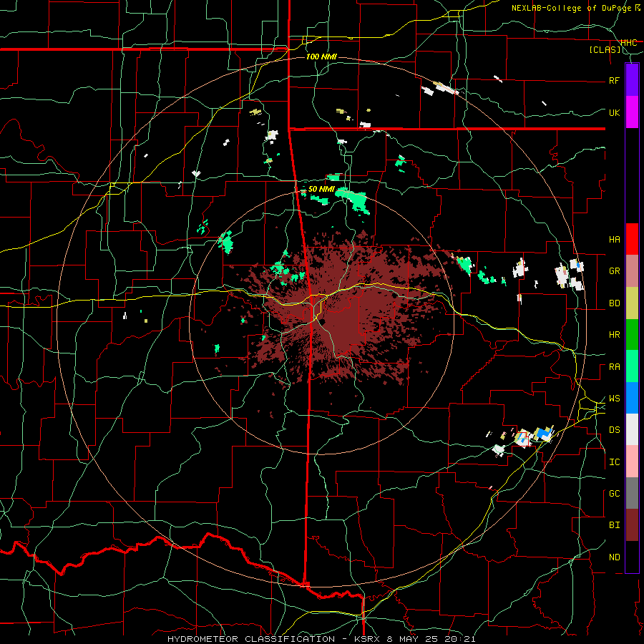Select the RA legend label
Screen dimensions: 644x644
tap(614, 367)
